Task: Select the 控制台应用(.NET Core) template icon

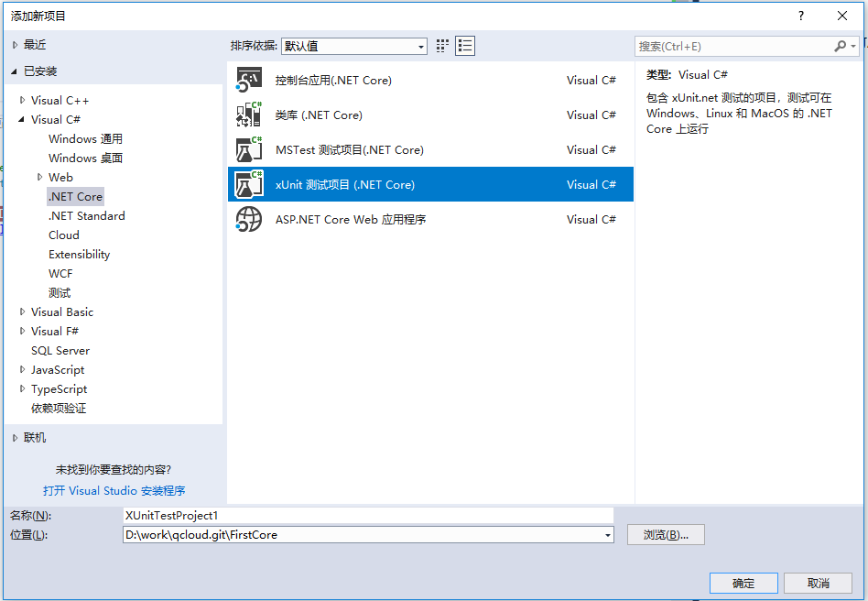Action: pyautogui.click(x=248, y=81)
